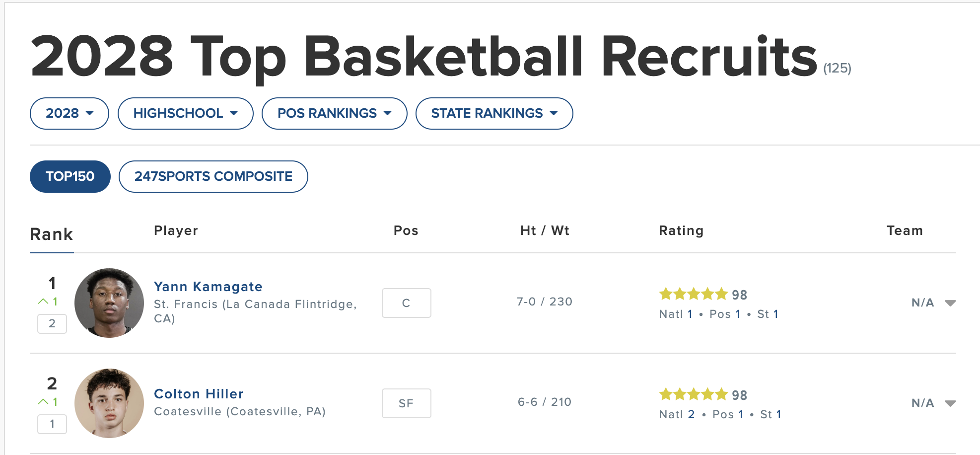This screenshot has height=455, width=980.
Task: Switch to the 247SPORTS COMPOSITE tab
Action: pos(213,176)
